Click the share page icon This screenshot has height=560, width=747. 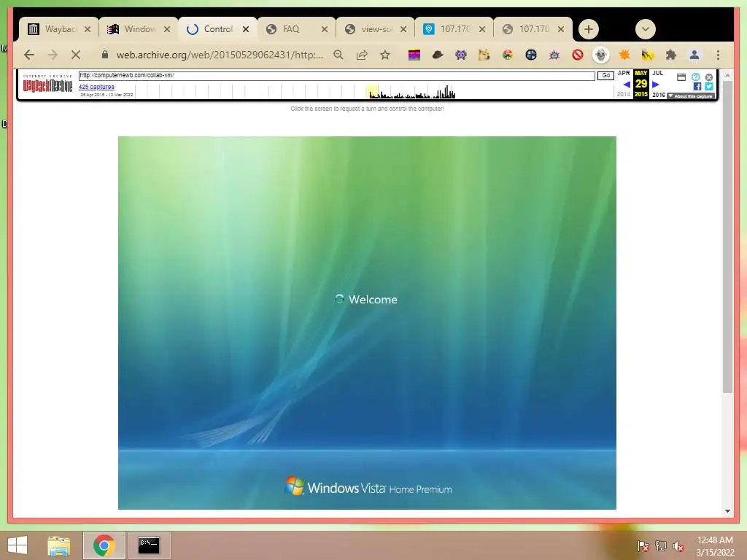[x=362, y=55]
